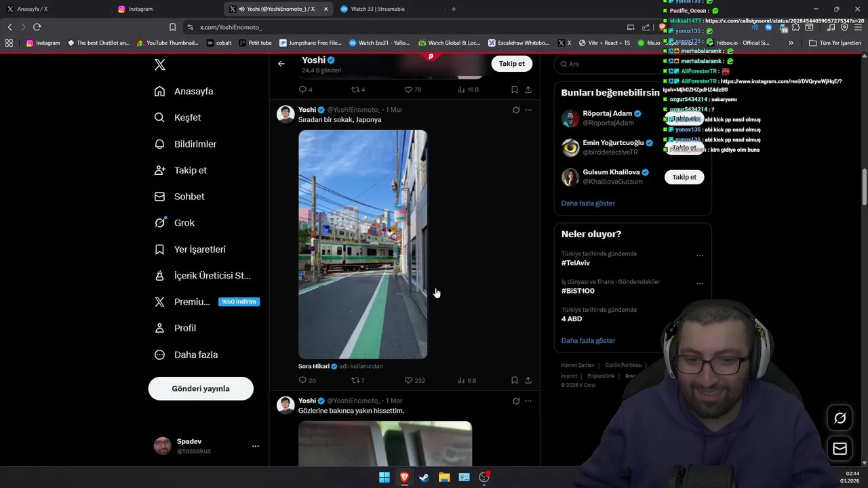The image size is (868, 488).
Task: Open Excalidraw Whitebo... bookmark
Action: point(519,43)
